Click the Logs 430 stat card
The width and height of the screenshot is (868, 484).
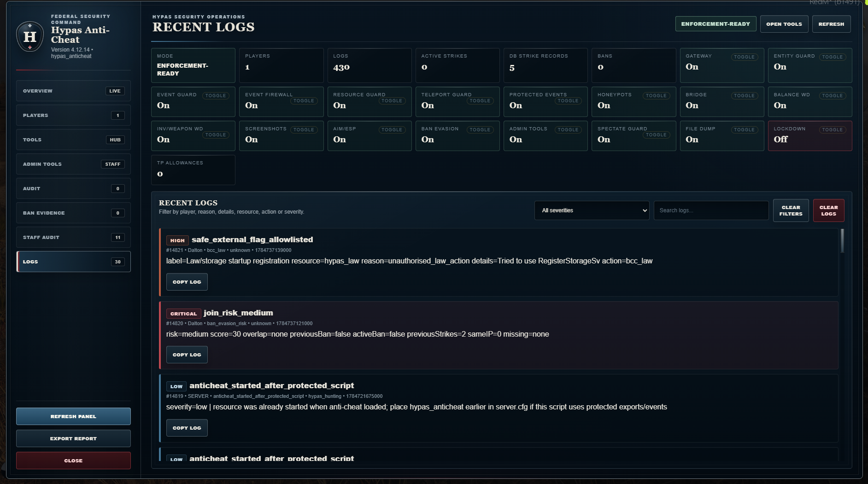click(369, 65)
